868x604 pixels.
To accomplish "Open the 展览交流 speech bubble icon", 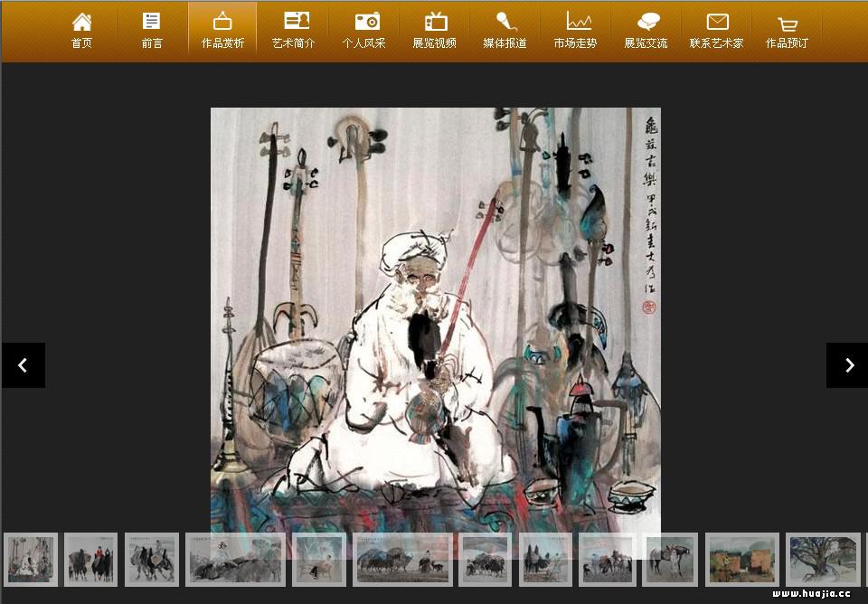I will 648,22.
